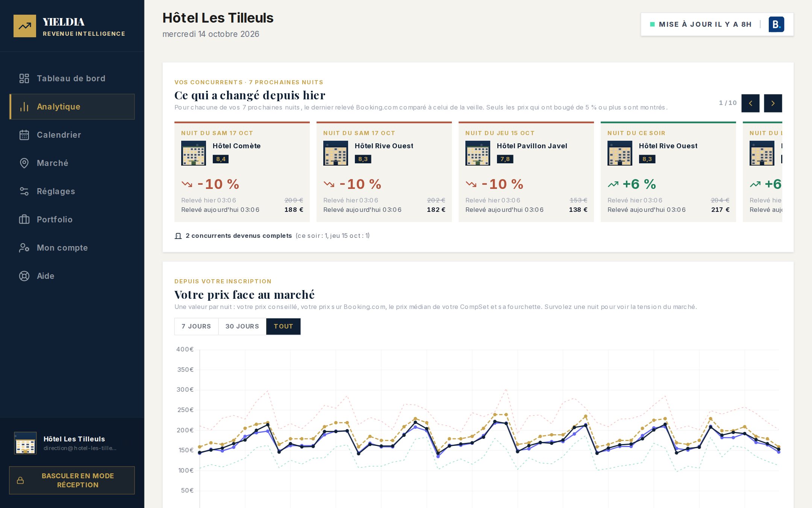Screen dimensions: 812x508
Task: Click Hôtel Rive Ouest thumbnail for Sam 17 Oct
Action: point(336,153)
